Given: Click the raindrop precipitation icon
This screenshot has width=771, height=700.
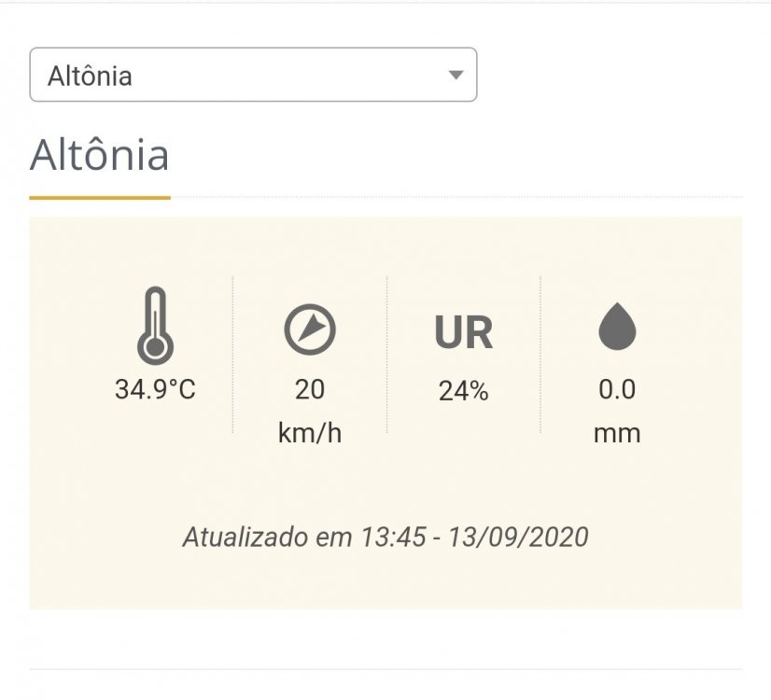Looking at the screenshot, I should click(617, 329).
